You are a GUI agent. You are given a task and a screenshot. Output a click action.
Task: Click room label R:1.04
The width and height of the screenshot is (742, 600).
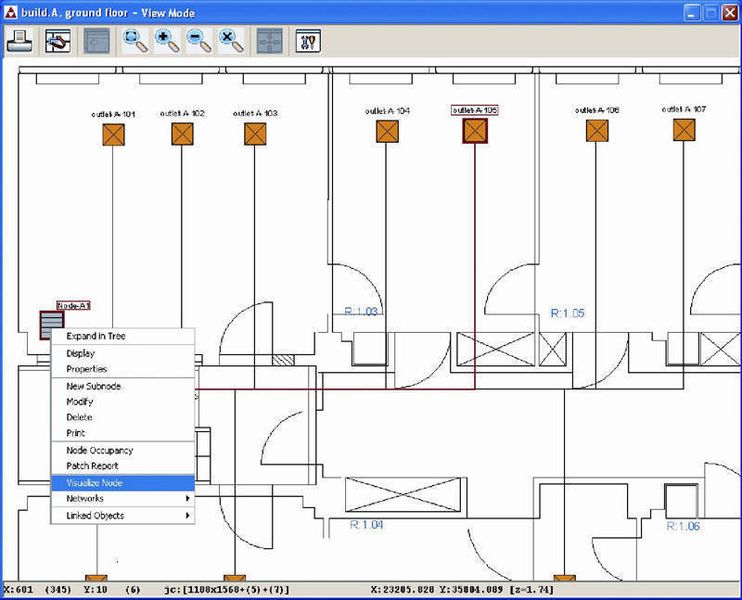pyautogui.click(x=366, y=525)
